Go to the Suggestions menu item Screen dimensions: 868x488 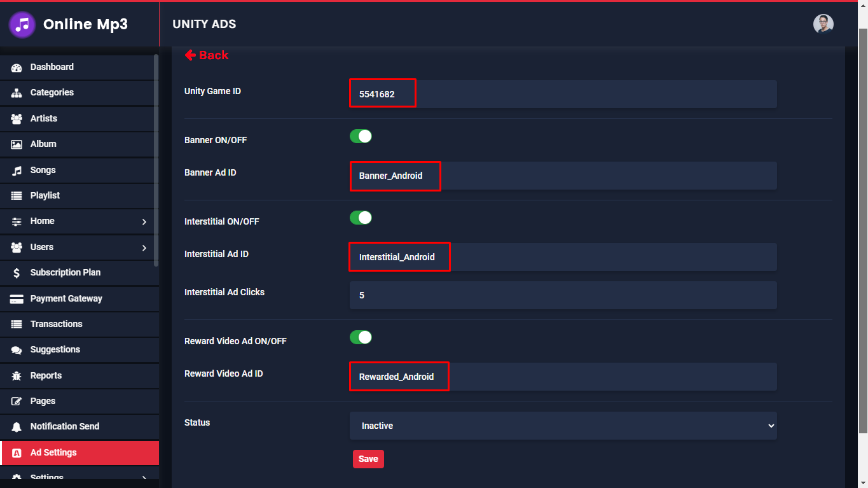[x=55, y=349]
